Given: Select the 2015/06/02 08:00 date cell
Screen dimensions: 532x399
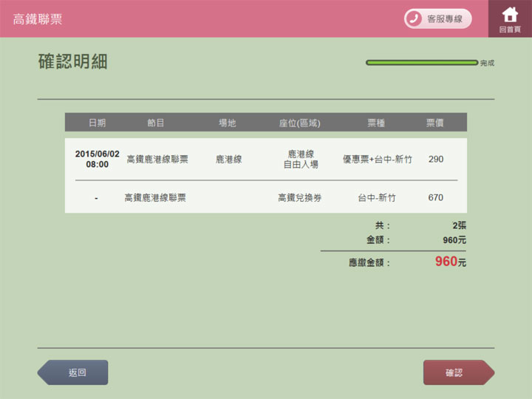Looking at the screenshot, I should (97, 159).
